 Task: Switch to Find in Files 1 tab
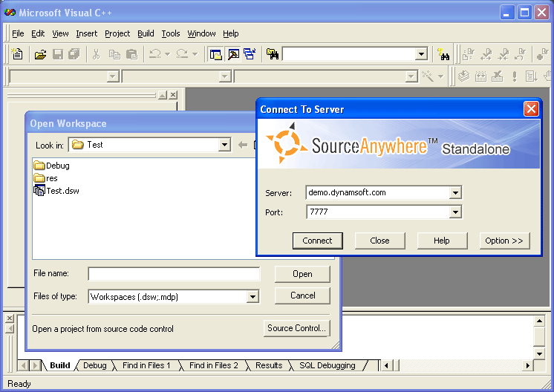146,365
